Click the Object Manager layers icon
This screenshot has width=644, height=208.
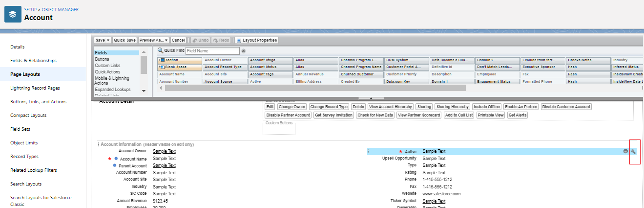coord(13,14)
